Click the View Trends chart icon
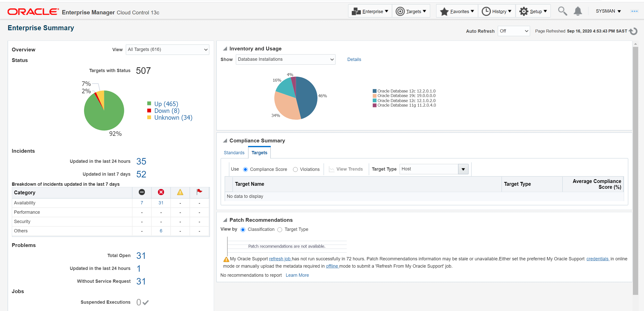This screenshot has width=644, height=311. coord(332,169)
